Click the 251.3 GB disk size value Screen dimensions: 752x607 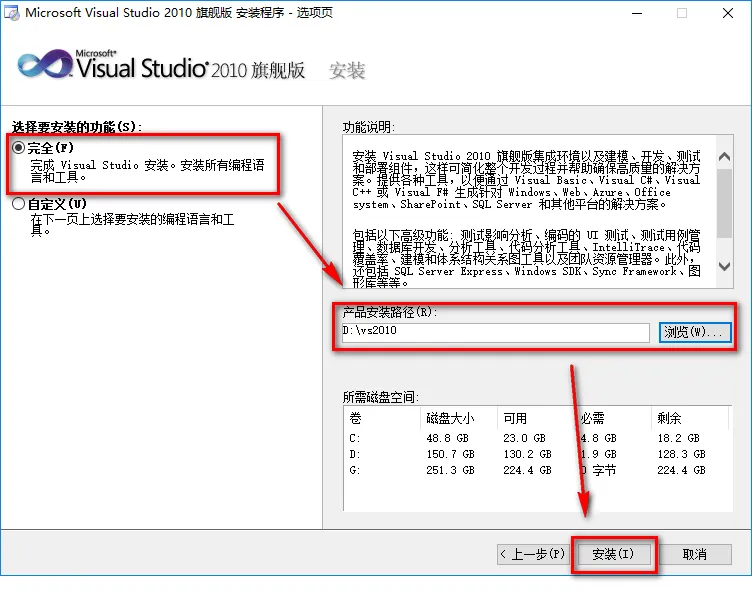coord(450,470)
